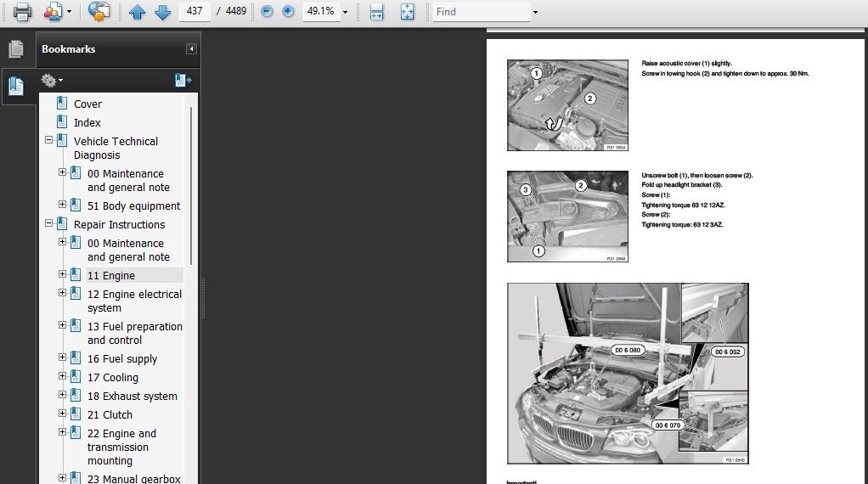Click bookmark icon beside 21 Clutch
This screenshot has height=484, width=868.
click(76, 414)
